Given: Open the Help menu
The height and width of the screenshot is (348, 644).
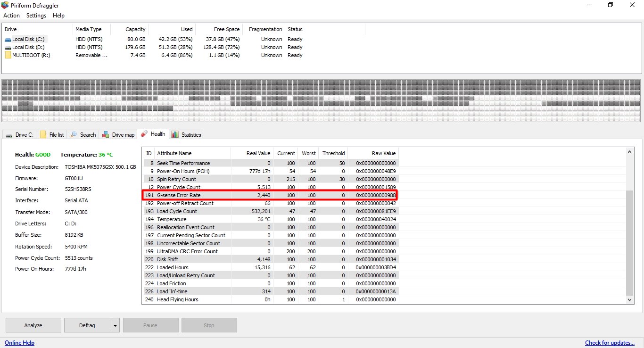Looking at the screenshot, I should 58,16.
